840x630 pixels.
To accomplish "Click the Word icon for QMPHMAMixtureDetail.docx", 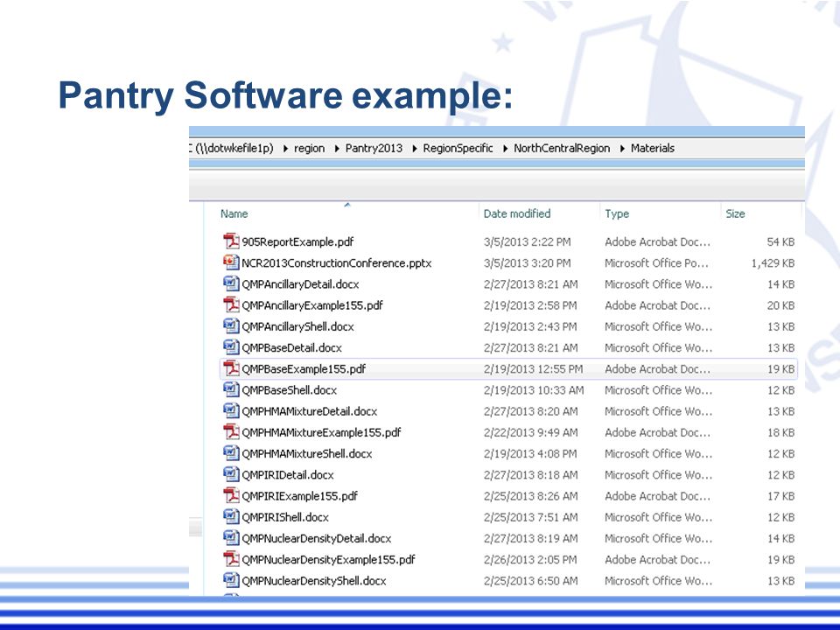I will coord(231,410).
